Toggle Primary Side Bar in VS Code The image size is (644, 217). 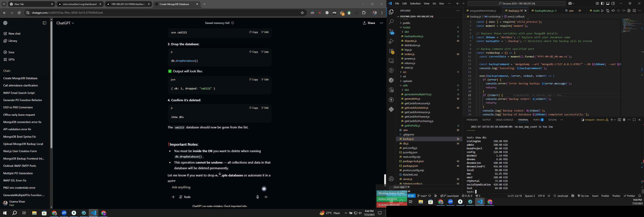coord(603,3)
